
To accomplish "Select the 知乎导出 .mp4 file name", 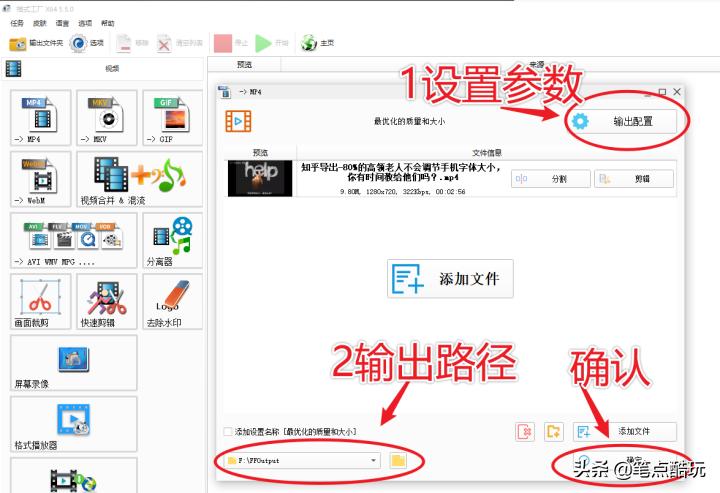I will click(x=403, y=172).
